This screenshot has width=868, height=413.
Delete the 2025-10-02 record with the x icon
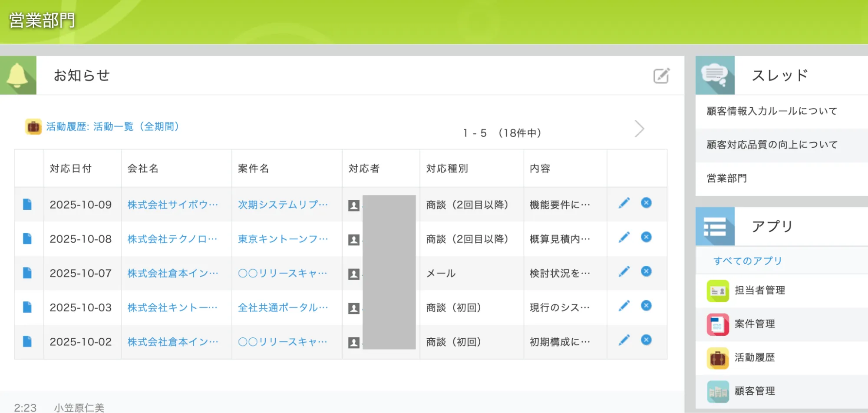[646, 340]
